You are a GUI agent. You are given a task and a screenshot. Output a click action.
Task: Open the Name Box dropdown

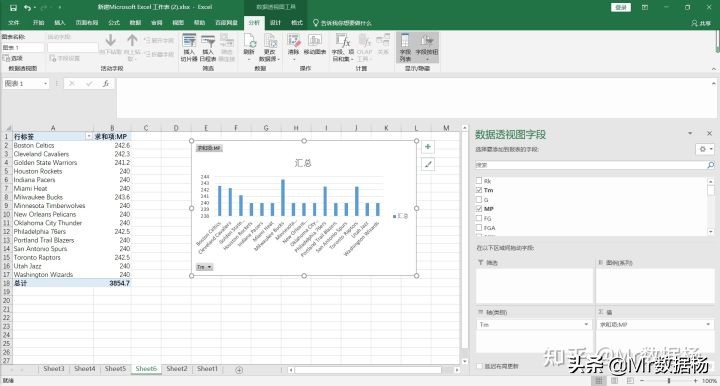[45, 84]
